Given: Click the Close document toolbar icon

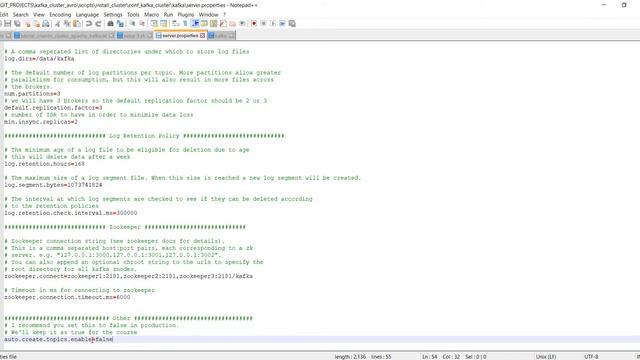Looking at the screenshot, I should point(27,24).
